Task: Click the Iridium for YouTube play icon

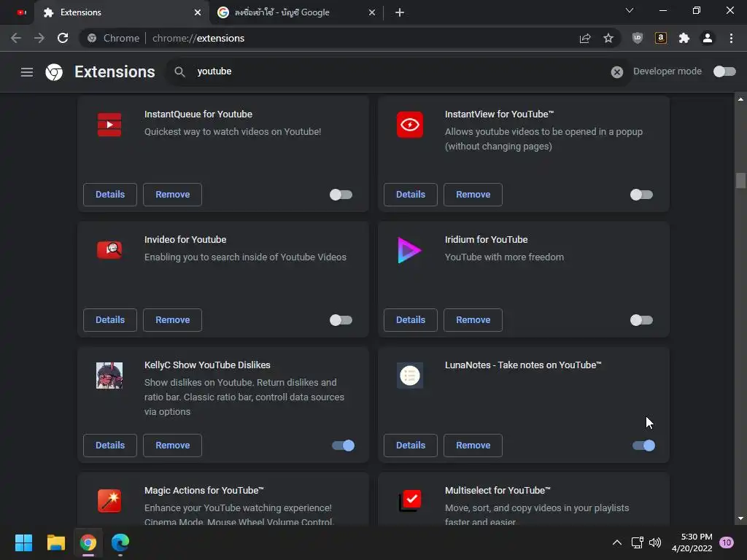Action: click(409, 250)
